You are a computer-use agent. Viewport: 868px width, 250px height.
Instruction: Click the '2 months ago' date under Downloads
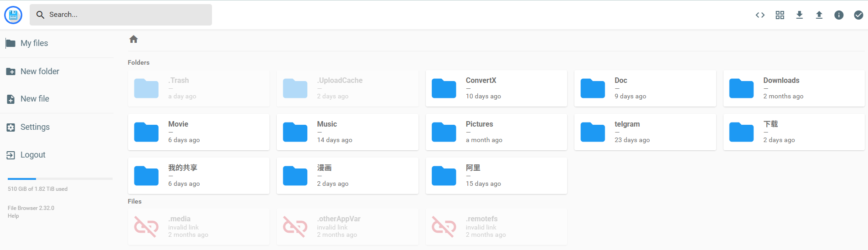coord(783,96)
